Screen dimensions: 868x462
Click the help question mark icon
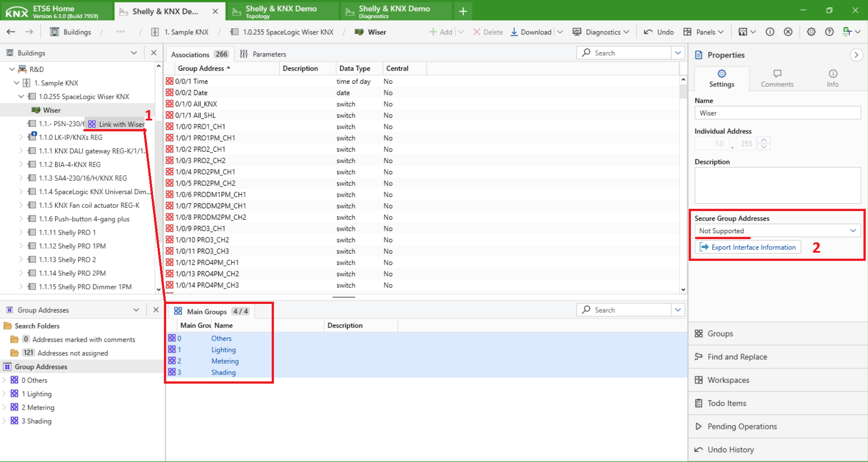[x=829, y=32]
